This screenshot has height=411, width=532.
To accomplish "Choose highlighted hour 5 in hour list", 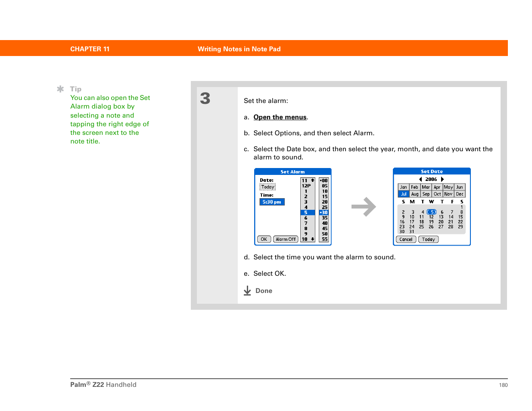I will coord(308,212).
